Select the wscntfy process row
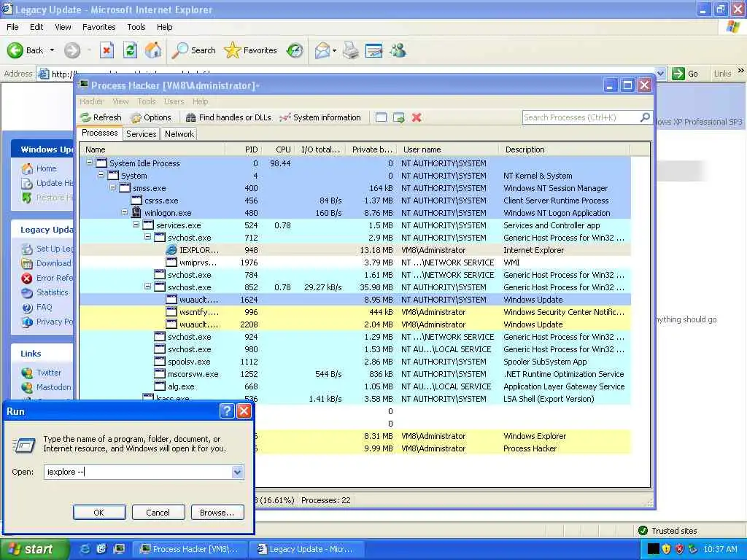 pyautogui.click(x=355, y=312)
